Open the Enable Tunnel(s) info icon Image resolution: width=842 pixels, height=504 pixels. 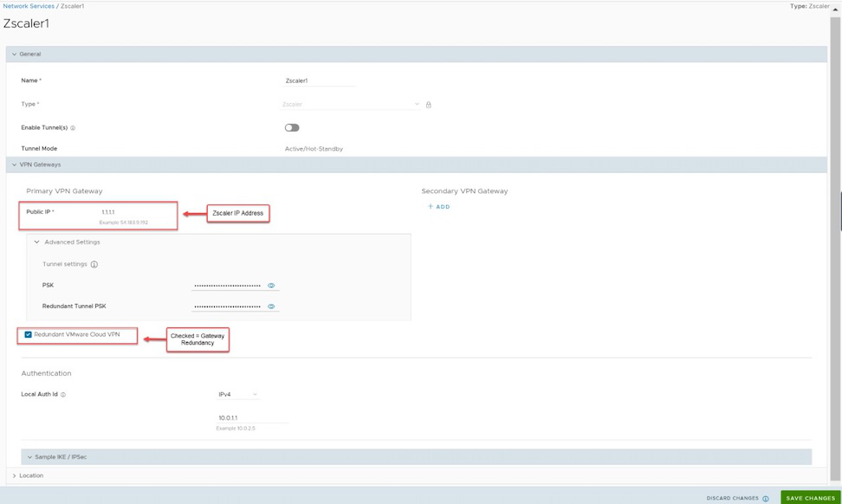click(x=73, y=128)
